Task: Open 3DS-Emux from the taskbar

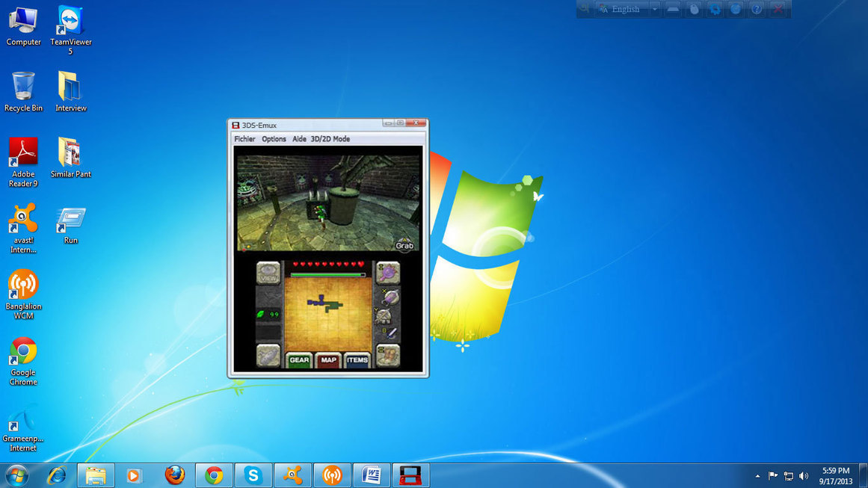Action: [x=409, y=475]
